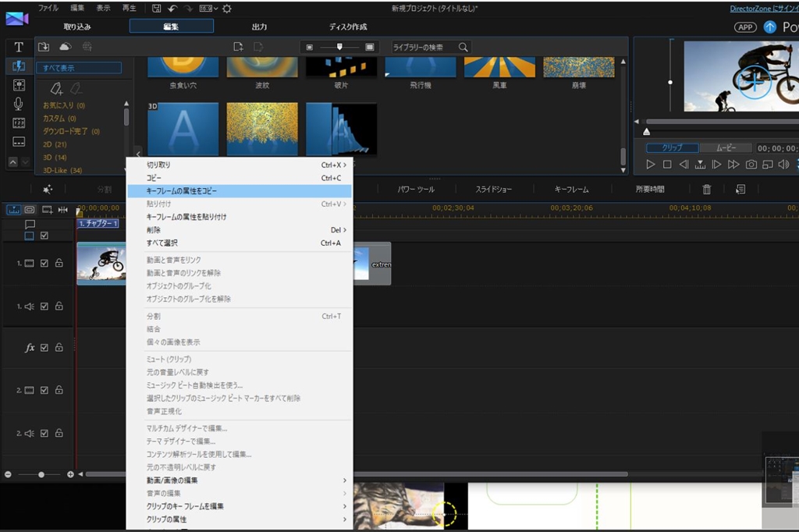Click the library thumbnail size slider
Screen dimensions: 799x532
(339, 47)
